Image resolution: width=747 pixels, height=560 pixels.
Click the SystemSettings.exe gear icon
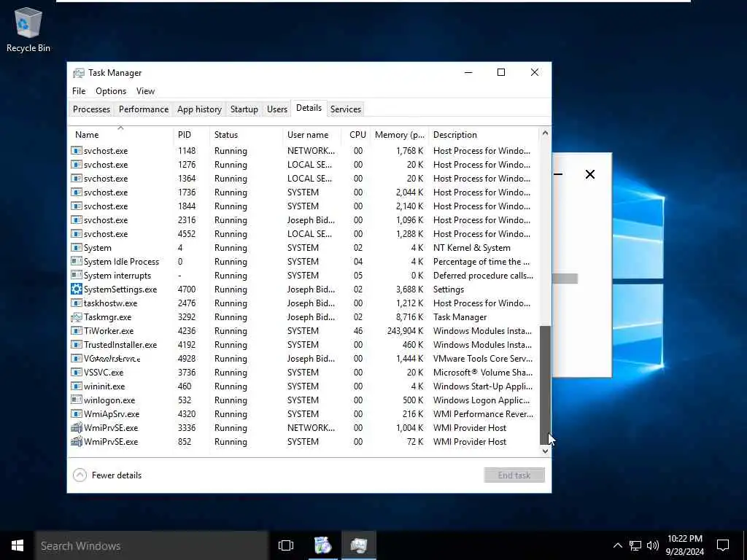tap(76, 289)
